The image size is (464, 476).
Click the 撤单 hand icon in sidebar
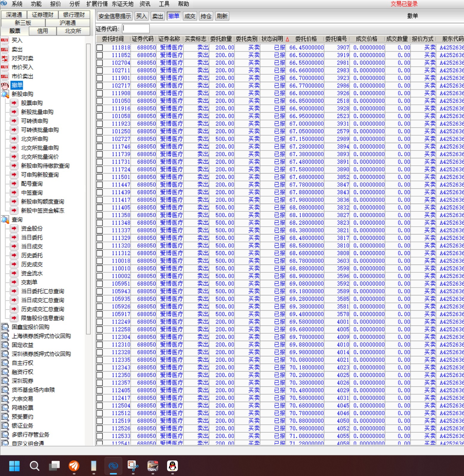point(5,85)
